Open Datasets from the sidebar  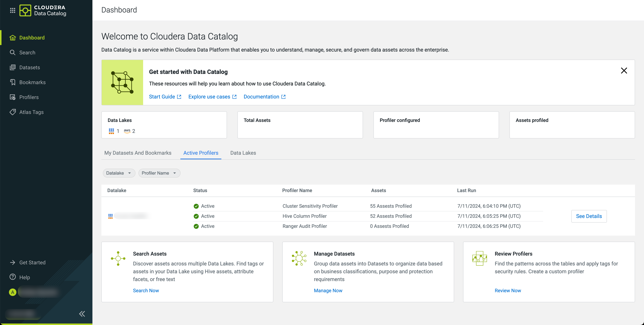tap(29, 67)
